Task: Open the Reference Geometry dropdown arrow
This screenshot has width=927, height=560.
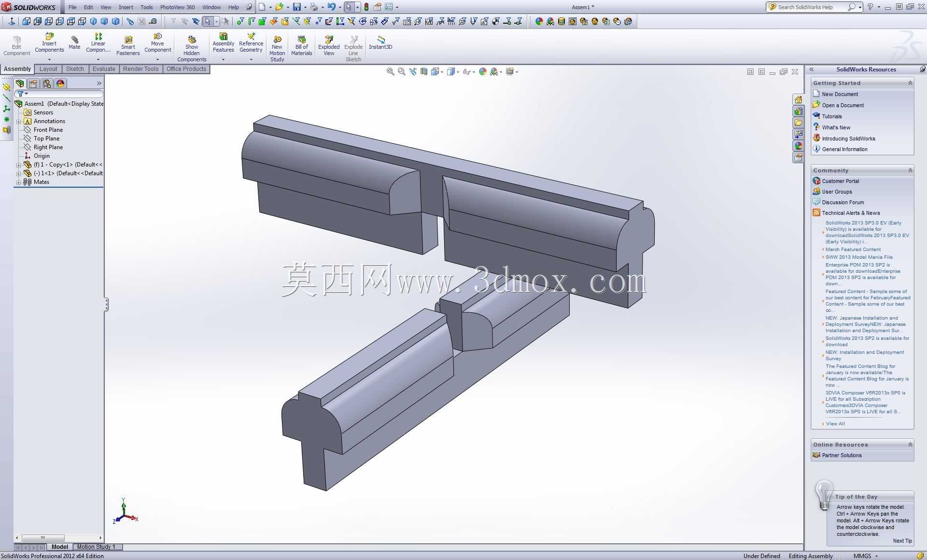Action: point(251,60)
